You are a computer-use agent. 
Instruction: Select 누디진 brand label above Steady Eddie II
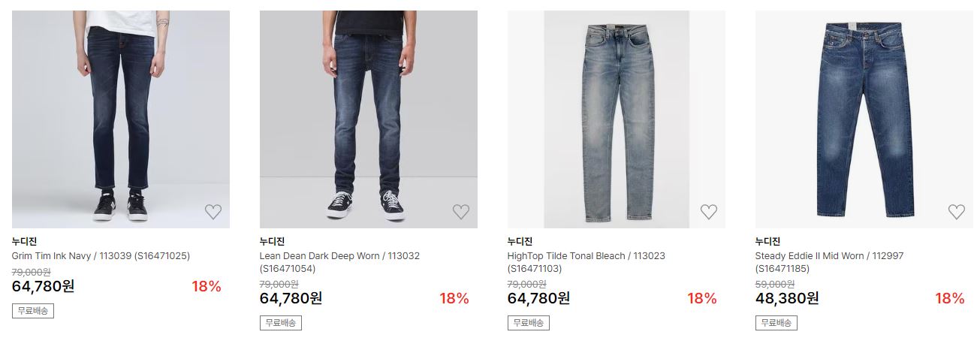tap(768, 242)
